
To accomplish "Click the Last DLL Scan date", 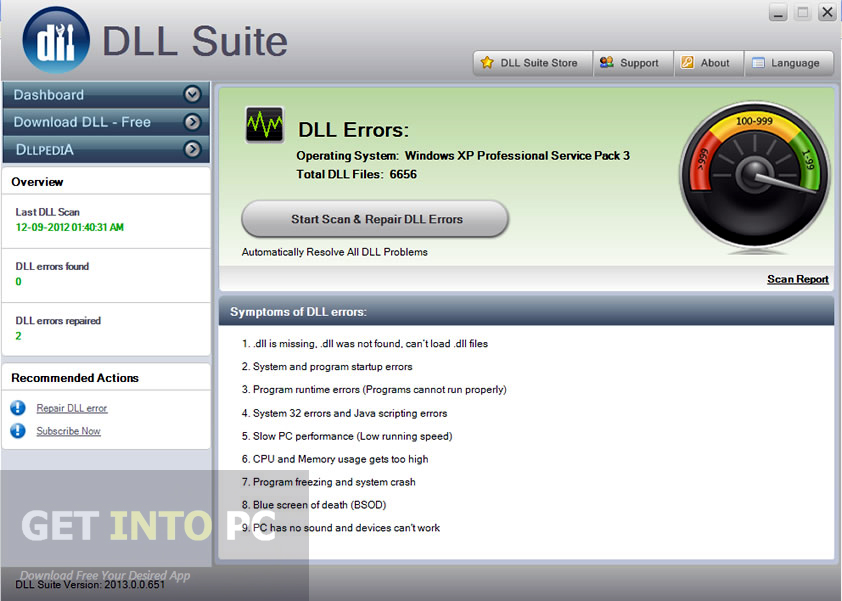I will point(69,227).
